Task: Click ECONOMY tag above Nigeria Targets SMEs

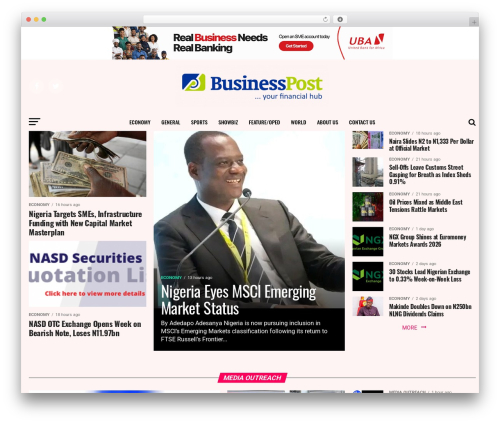Action: [x=39, y=204]
